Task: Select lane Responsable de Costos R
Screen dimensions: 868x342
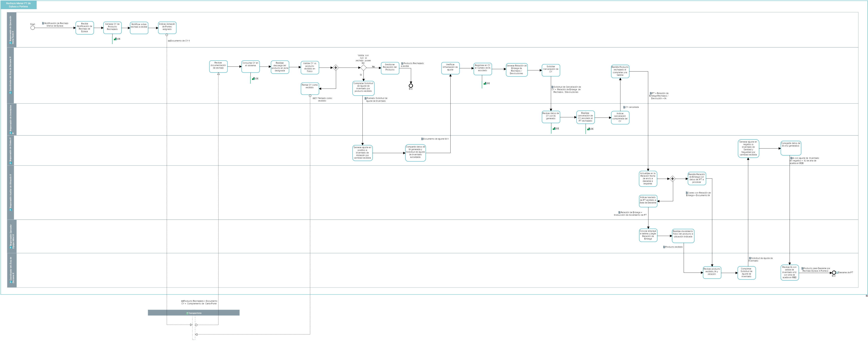Action: coord(11,150)
